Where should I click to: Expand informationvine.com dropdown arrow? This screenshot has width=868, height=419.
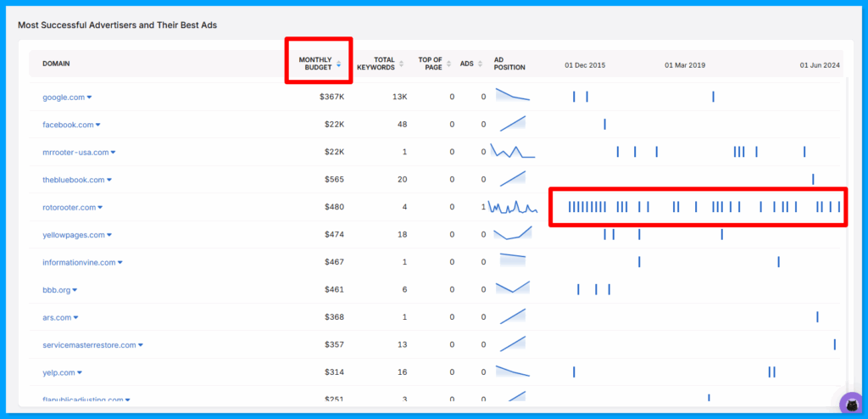pyautogui.click(x=120, y=263)
